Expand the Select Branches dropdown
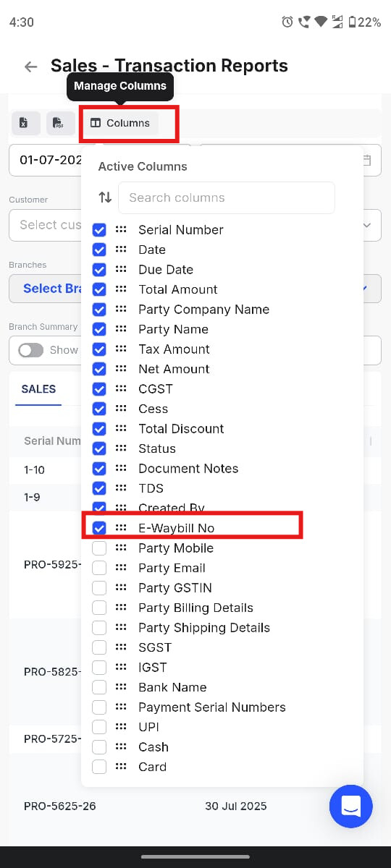Viewport: 391px width, 868px height. pyautogui.click(x=195, y=289)
